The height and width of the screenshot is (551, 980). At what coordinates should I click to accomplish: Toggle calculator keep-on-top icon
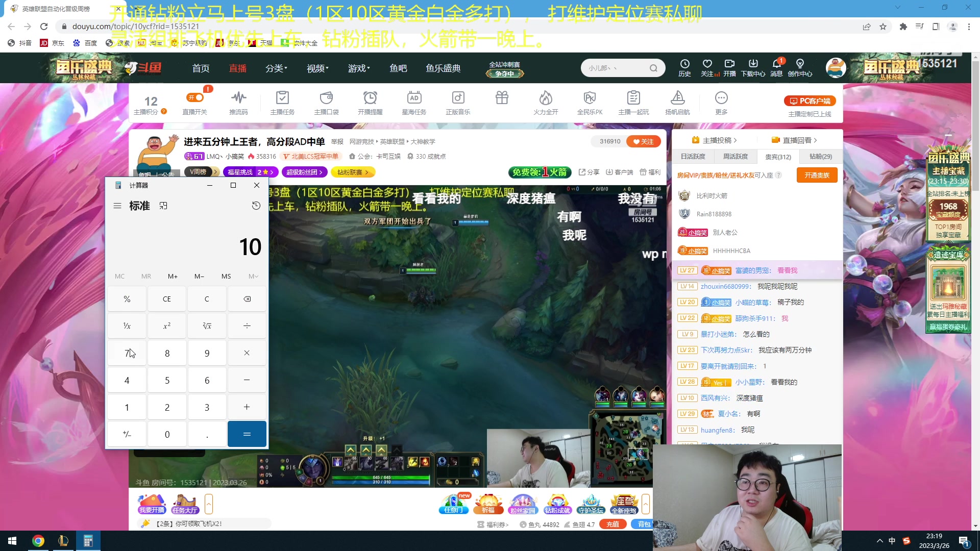click(163, 206)
